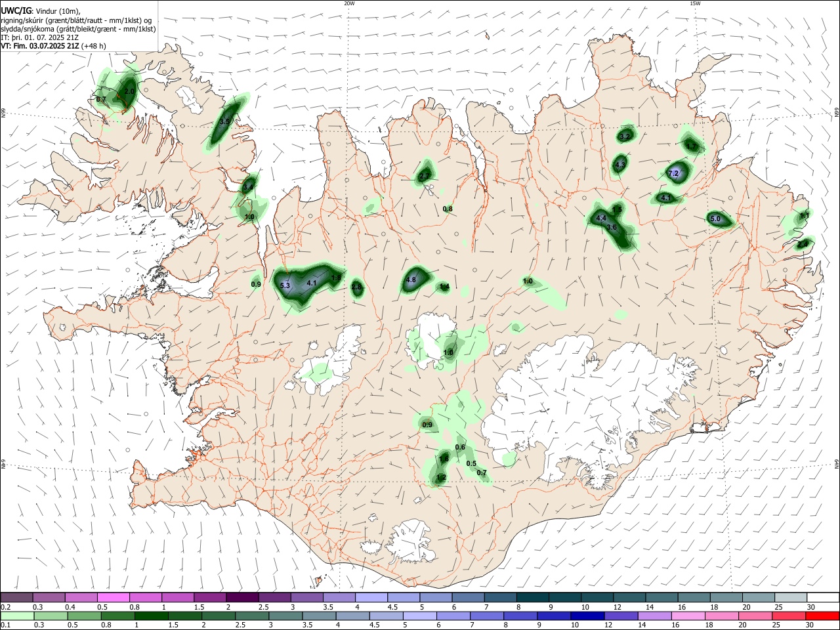
Task: Click the 0.8 precipitation label in the north
Action: click(448, 209)
